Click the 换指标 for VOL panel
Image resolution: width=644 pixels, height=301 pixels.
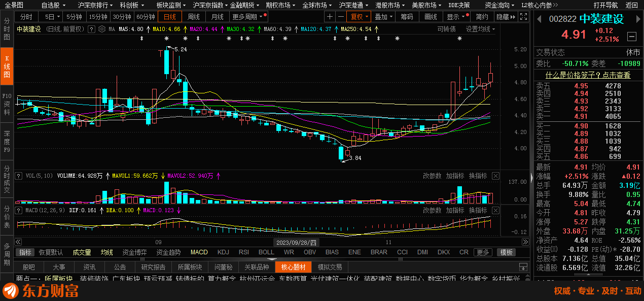[478, 176]
